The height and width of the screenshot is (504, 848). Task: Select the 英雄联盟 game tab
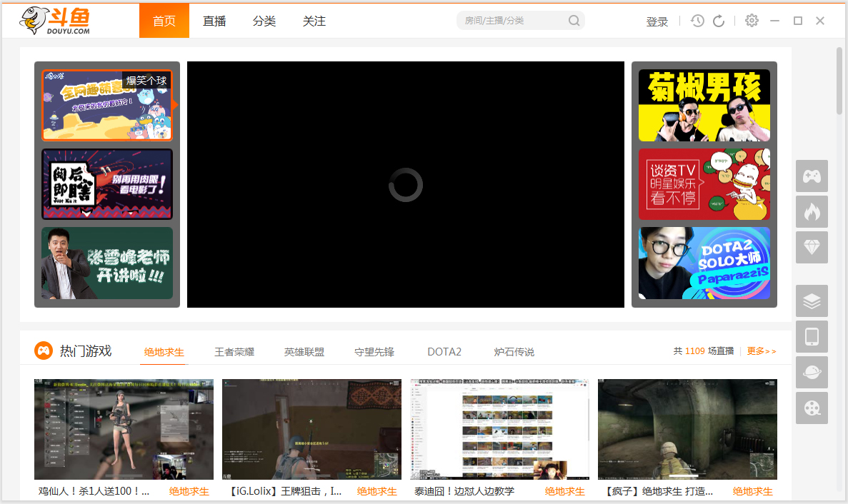tap(304, 352)
